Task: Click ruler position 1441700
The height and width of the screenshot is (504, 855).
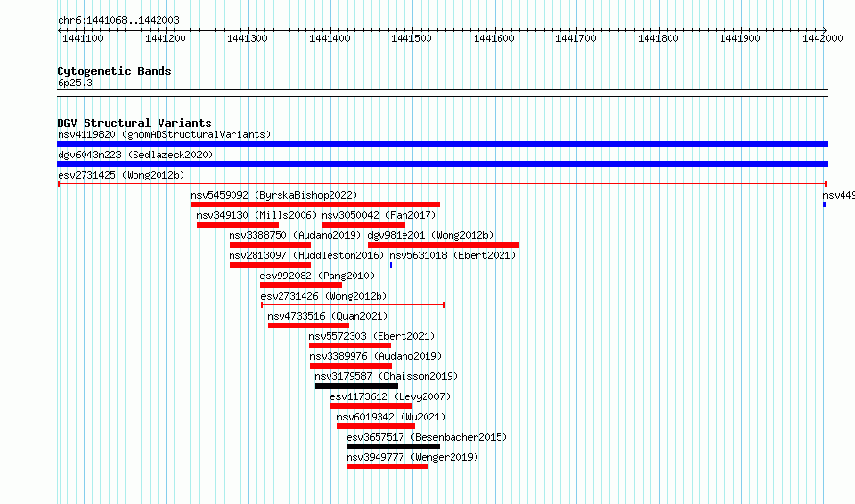Action: point(575,38)
